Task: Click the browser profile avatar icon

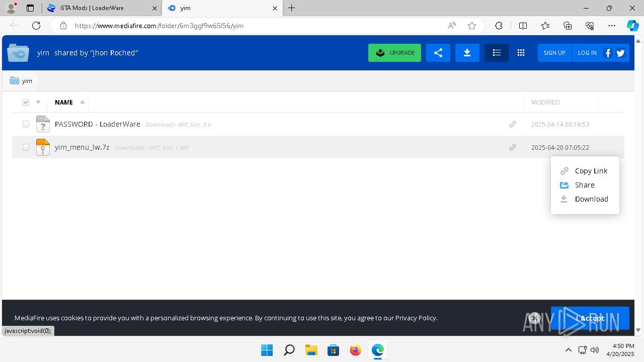Action: pyautogui.click(x=11, y=8)
